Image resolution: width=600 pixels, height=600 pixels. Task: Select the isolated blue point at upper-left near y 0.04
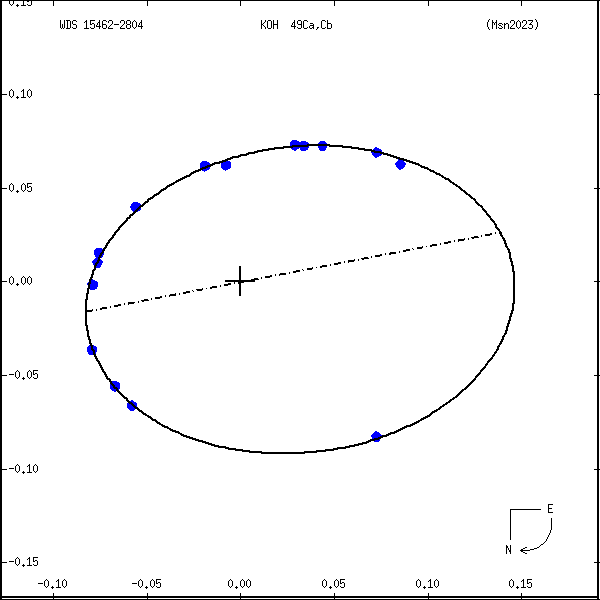pyautogui.click(x=135, y=207)
